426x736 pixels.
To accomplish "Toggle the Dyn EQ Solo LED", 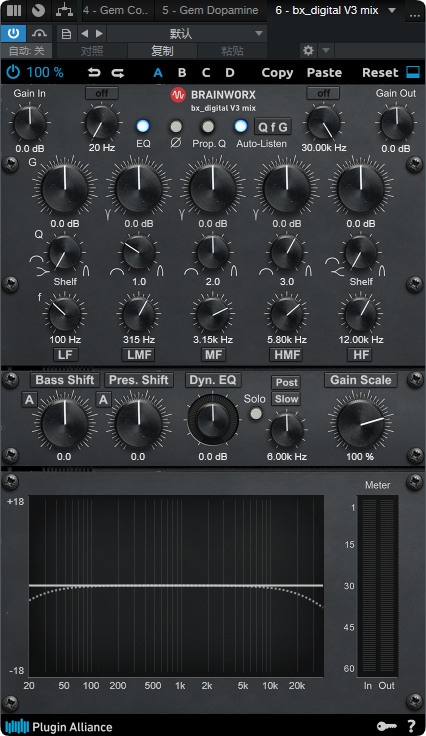I will (256, 414).
